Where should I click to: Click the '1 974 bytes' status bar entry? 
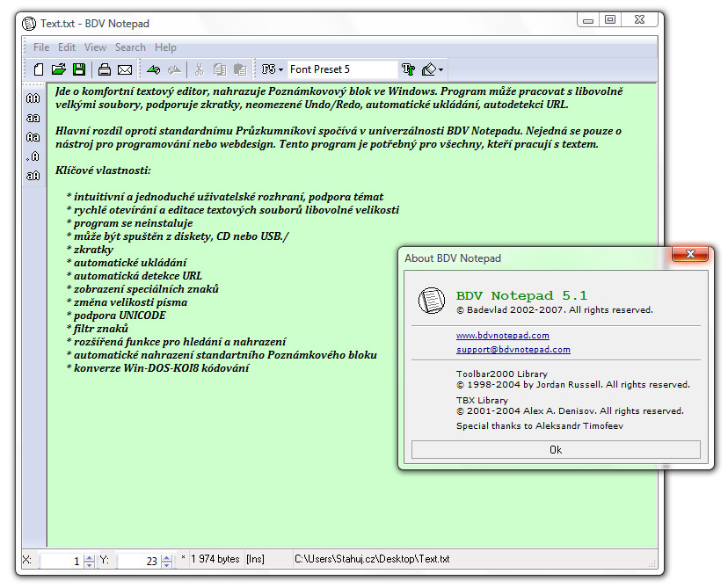[x=215, y=559]
